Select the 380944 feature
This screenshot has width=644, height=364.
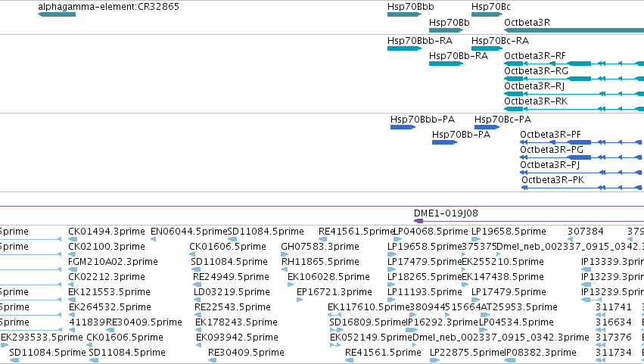413,316
